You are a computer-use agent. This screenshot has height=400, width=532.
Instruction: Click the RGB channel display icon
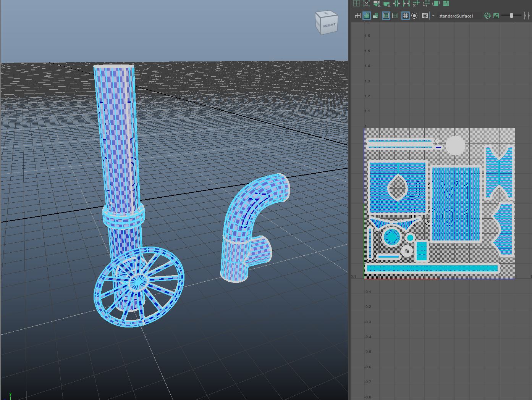click(487, 16)
